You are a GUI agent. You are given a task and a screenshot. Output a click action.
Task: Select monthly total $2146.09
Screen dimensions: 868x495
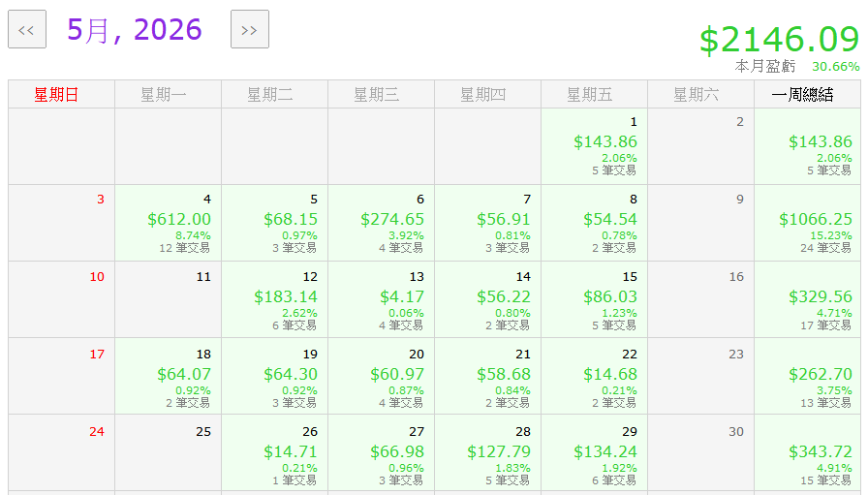click(x=780, y=40)
